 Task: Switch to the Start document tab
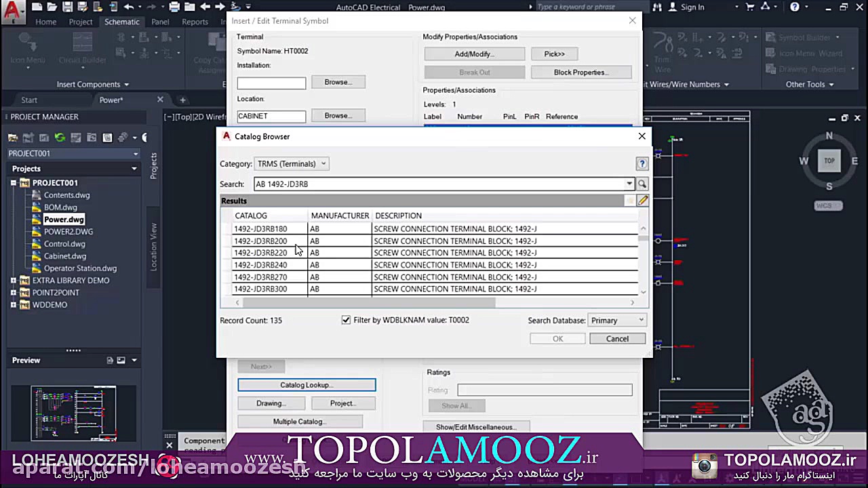click(29, 100)
